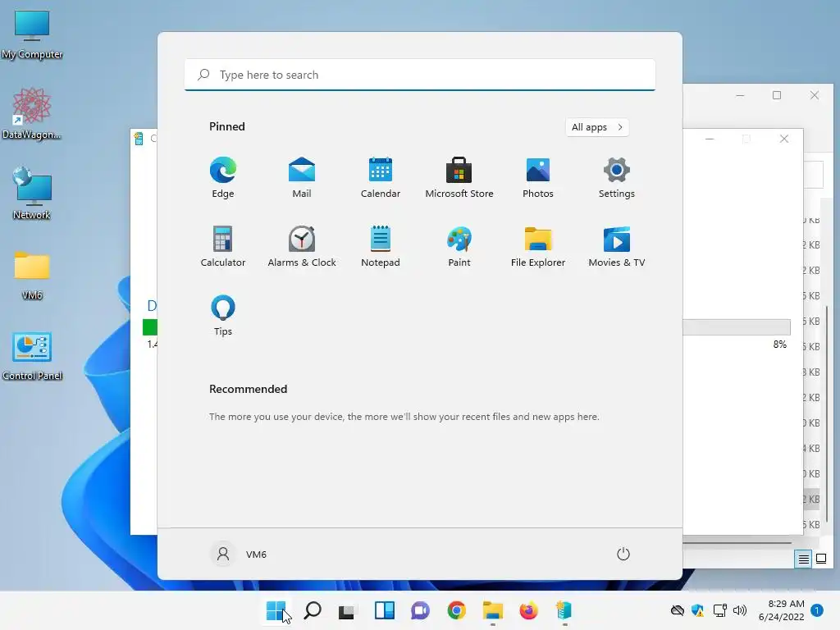Open Settings from the Start menu
The height and width of the screenshot is (630, 840).
[617, 177]
